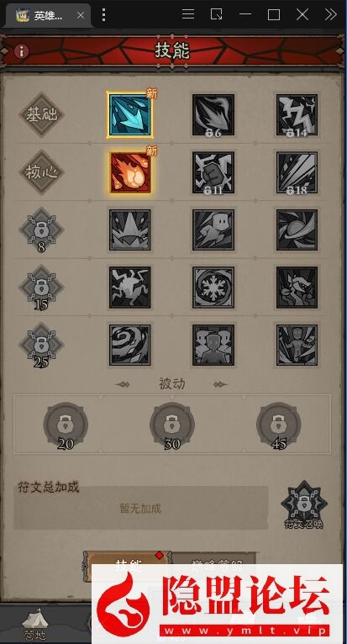Select the blue ice arrow basic skill
The width and height of the screenshot is (347, 644).
pos(129,115)
